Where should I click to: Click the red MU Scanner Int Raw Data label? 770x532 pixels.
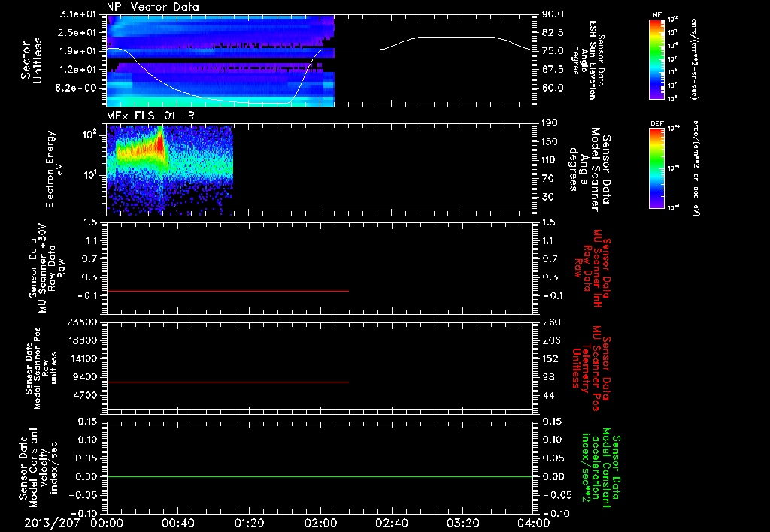coord(593,268)
